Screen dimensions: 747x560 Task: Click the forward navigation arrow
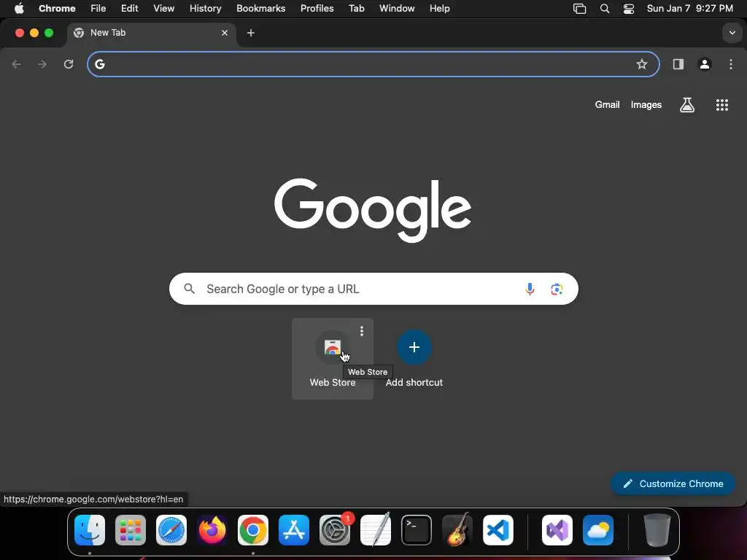tap(42, 64)
